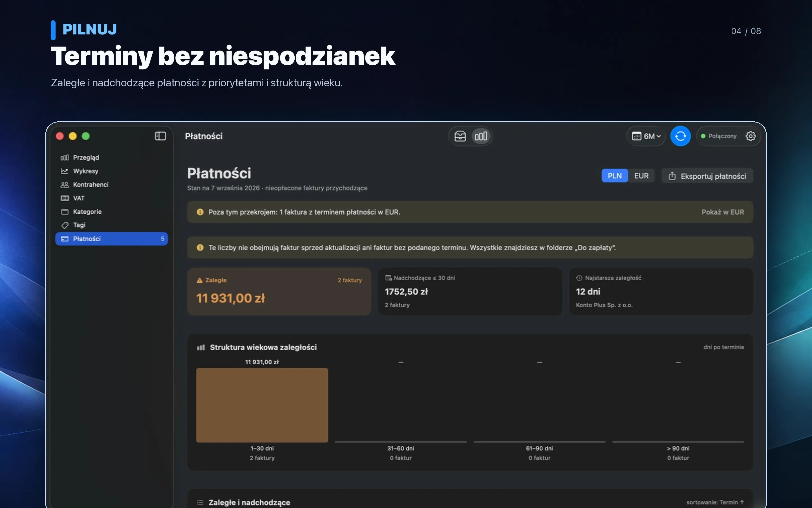Click the blue sync refresh button

pyautogui.click(x=680, y=136)
